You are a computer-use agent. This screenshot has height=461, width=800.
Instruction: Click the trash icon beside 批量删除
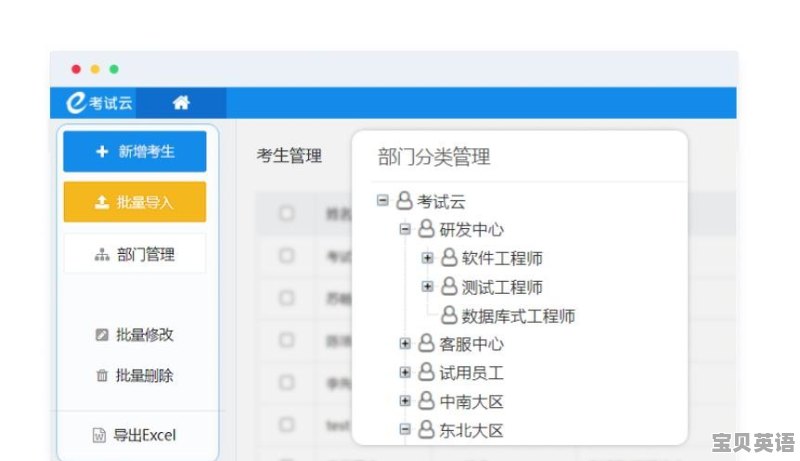click(x=102, y=376)
